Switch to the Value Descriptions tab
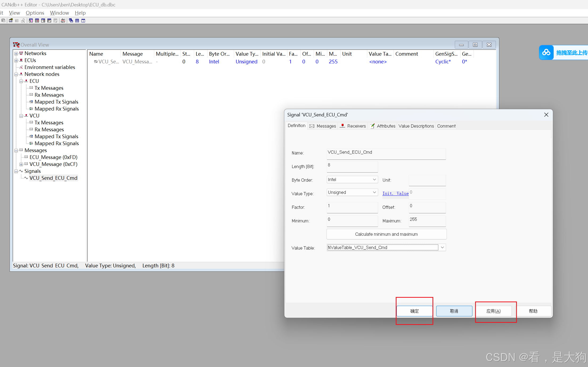The image size is (588, 367). 416,126
